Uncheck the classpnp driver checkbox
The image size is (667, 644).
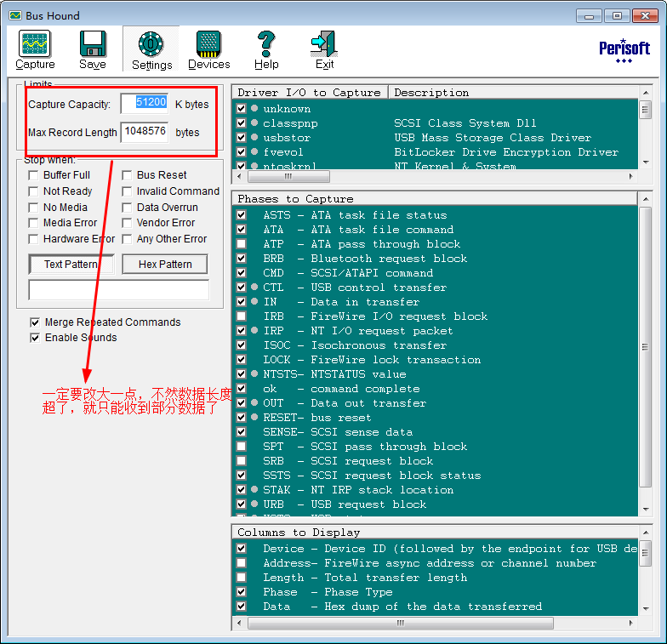tap(242, 123)
